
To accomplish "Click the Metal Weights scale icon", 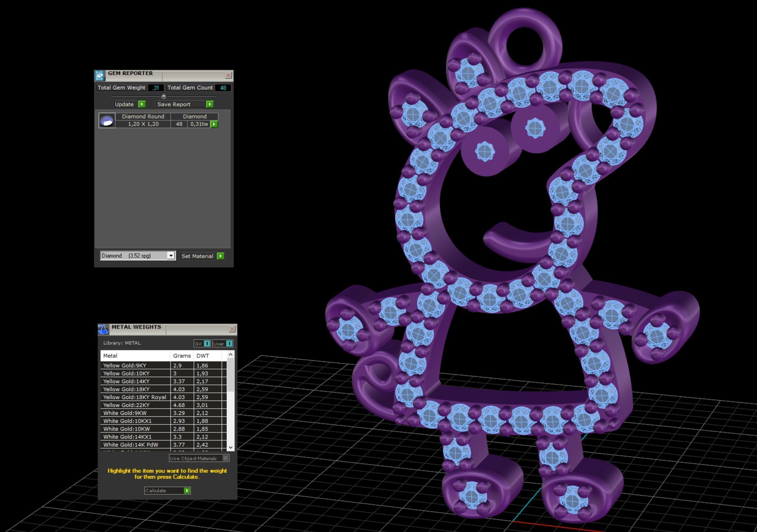I will click(x=103, y=329).
